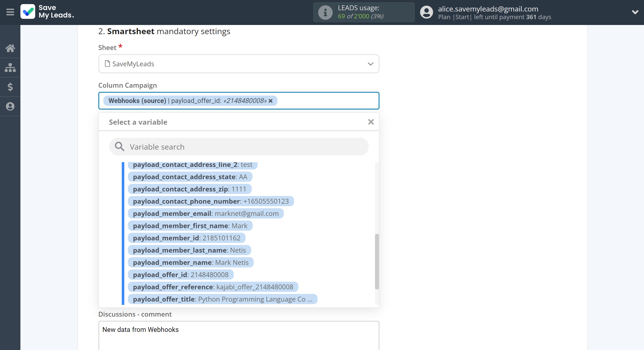This screenshot has height=350, width=644.
Task: Select payload_member_name variable
Action: 191,263
